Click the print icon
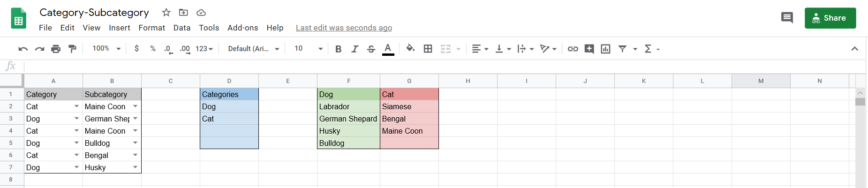The width and height of the screenshot is (868, 188). [x=56, y=49]
